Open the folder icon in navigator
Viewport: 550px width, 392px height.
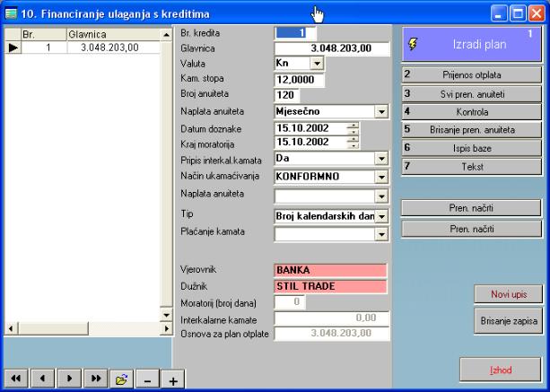click(121, 379)
